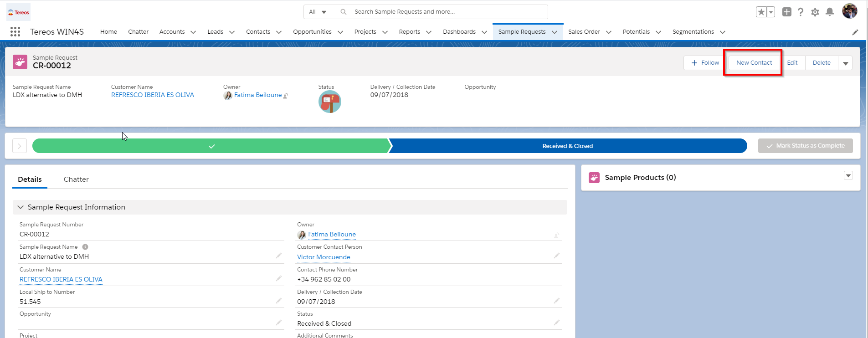Open the Setup gear icon
The image size is (868, 338).
pos(815,12)
